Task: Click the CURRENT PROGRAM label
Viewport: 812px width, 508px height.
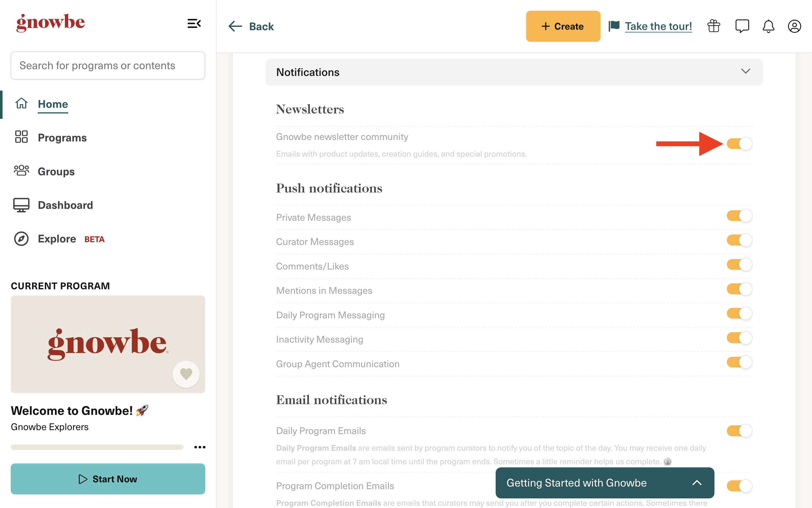Action: [60, 286]
